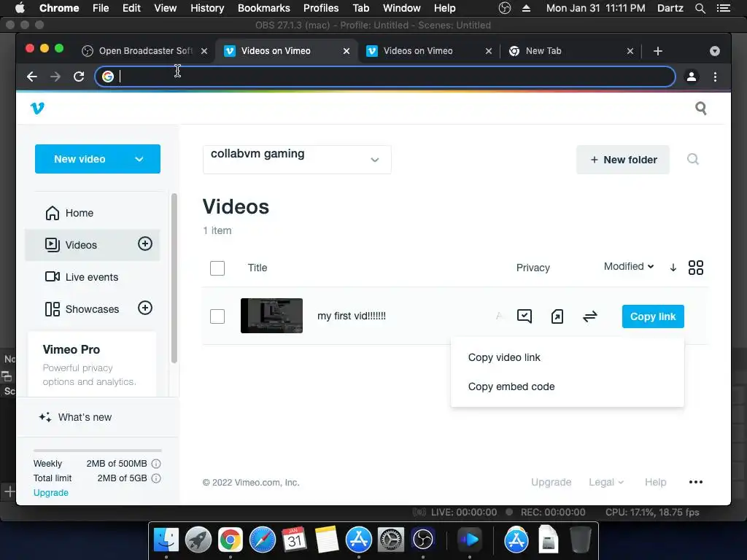Click the Chrome address bar
Viewport: 747px width, 560px height.
pos(385,77)
